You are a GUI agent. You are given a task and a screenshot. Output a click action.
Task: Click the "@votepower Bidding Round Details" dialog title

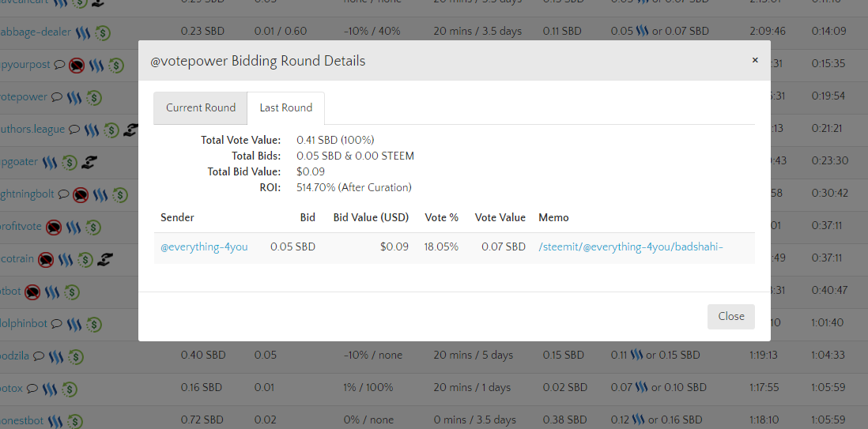[x=258, y=61]
